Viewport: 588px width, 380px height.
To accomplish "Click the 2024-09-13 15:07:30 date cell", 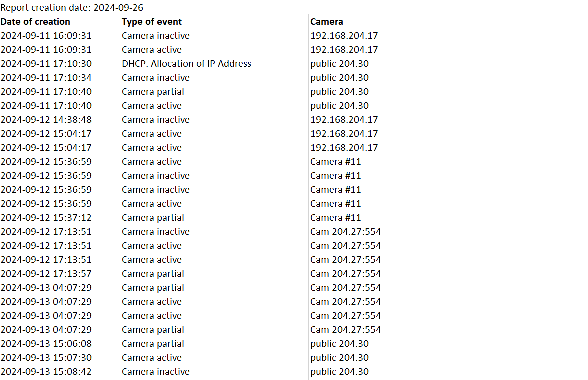I will 46,358.
